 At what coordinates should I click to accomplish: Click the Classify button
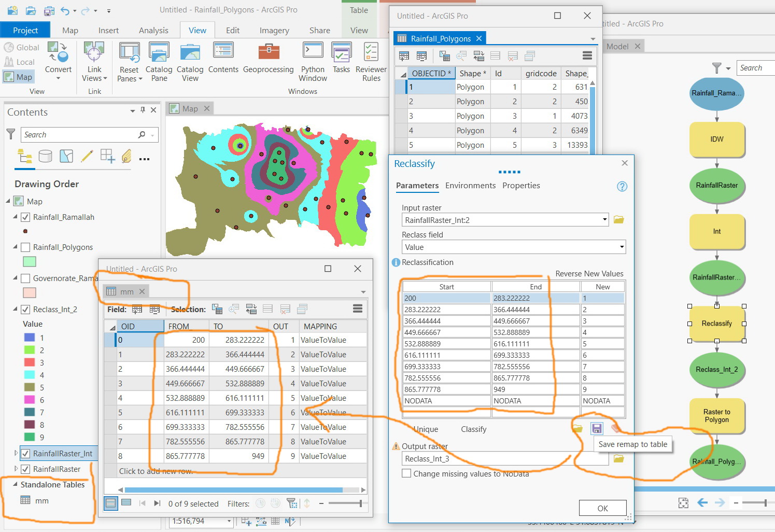point(473,429)
